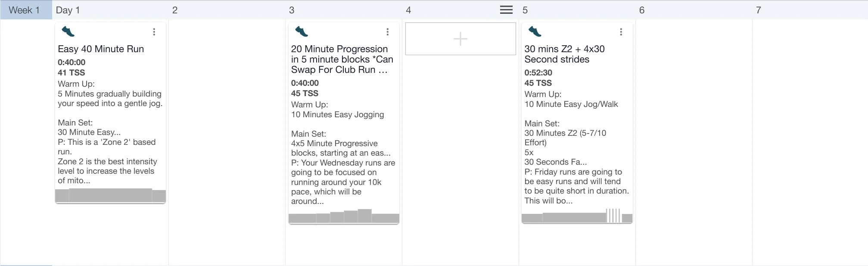Click running shoe icon on 20 Minute Progression workout

302,31
